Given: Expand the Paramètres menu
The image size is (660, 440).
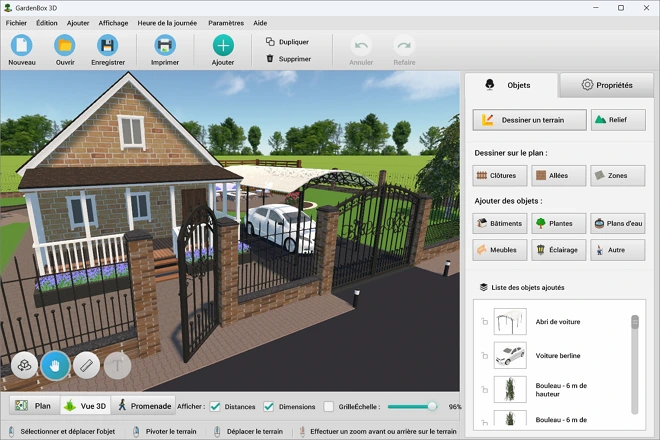Looking at the screenshot, I should [225, 22].
